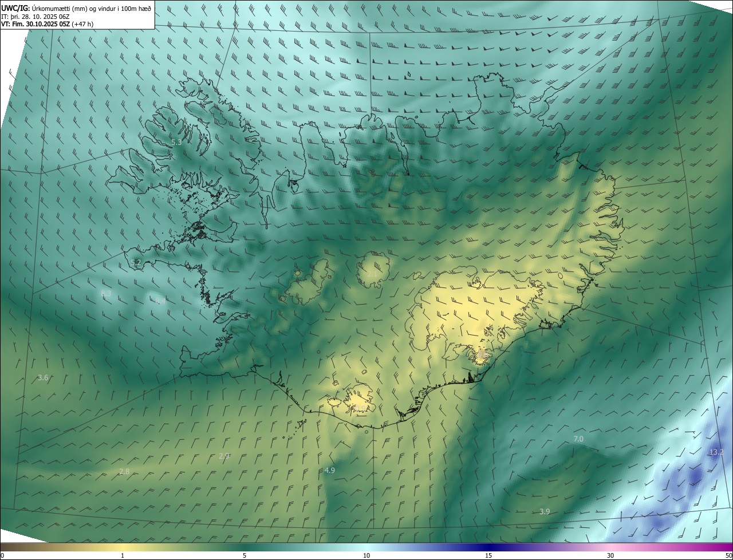Select the 2.8 value label
Image resolution: width=733 pixels, height=560 pixels.
pyautogui.click(x=124, y=471)
